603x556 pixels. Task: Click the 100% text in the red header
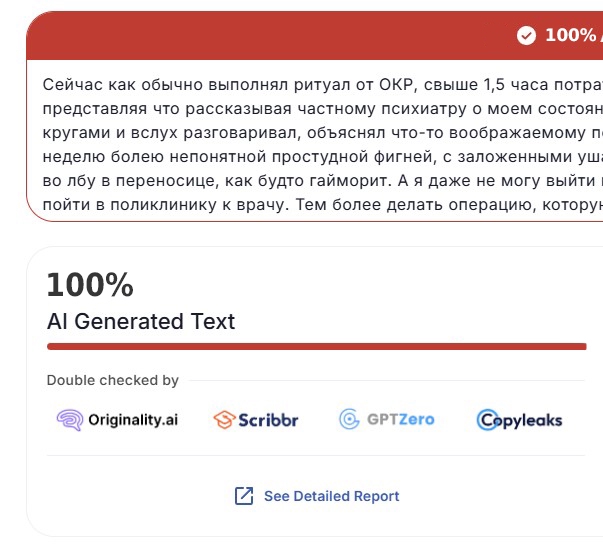[x=571, y=35]
